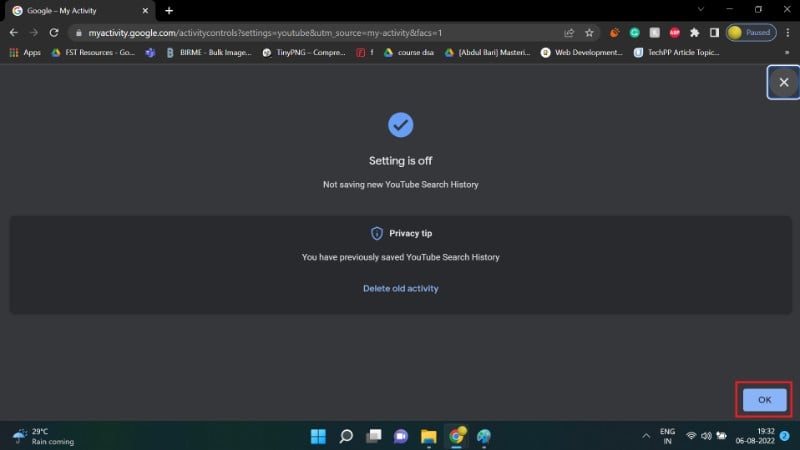This screenshot has height=450, width=800.
Task: Go back to the previous page
Action: click(14, 33)
